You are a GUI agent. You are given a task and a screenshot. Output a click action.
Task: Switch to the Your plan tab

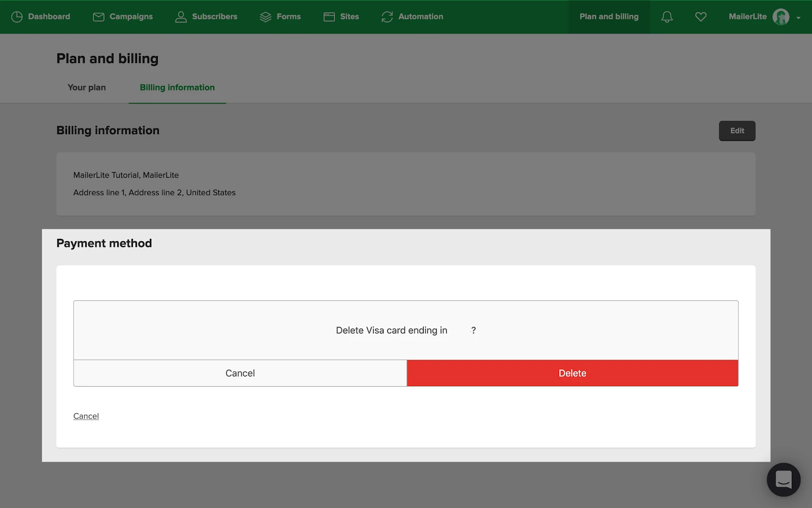pyautogui.click(x=87, y=87)
